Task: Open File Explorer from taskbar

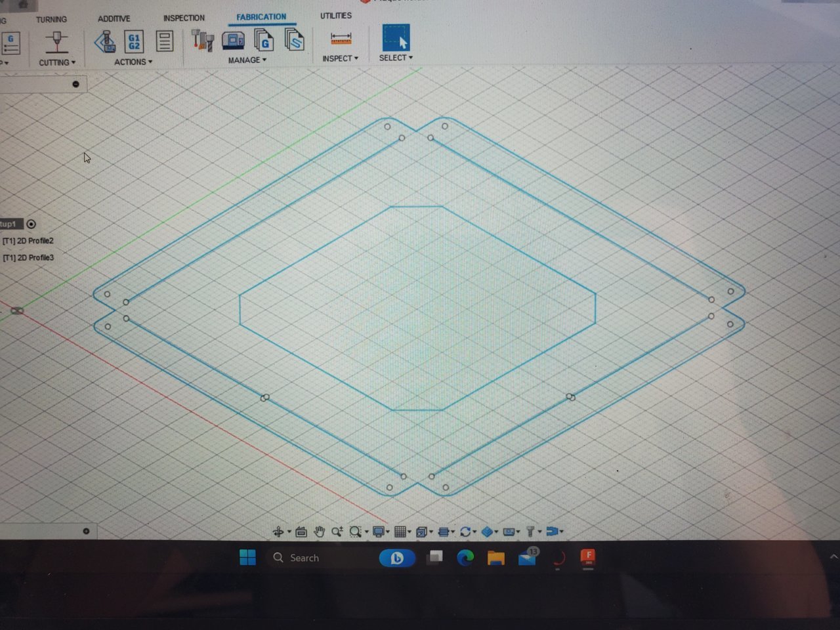Action: pyautogui.click(x=496, y=558)
